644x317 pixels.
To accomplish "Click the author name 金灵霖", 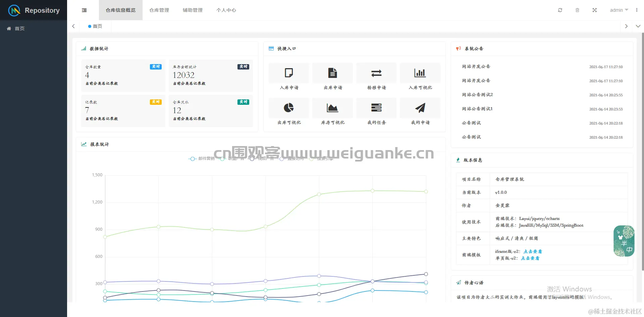I will coord(502,206).
